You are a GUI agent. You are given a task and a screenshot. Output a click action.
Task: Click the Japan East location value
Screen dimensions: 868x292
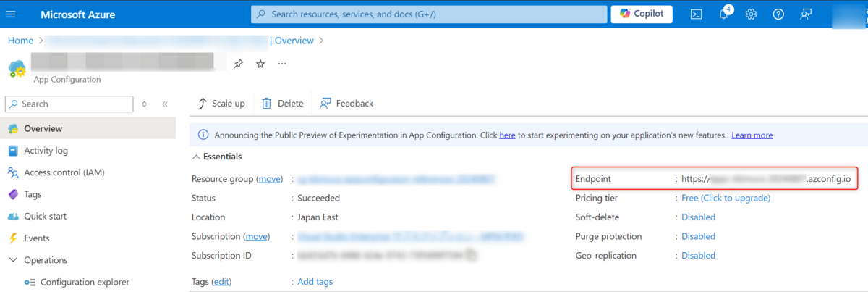pyautogui.click(x=318, y=217)
